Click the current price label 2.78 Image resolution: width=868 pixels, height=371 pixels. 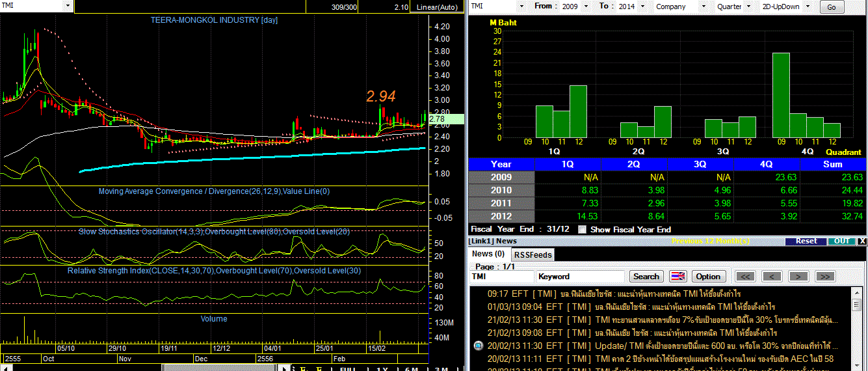point(445,119)
